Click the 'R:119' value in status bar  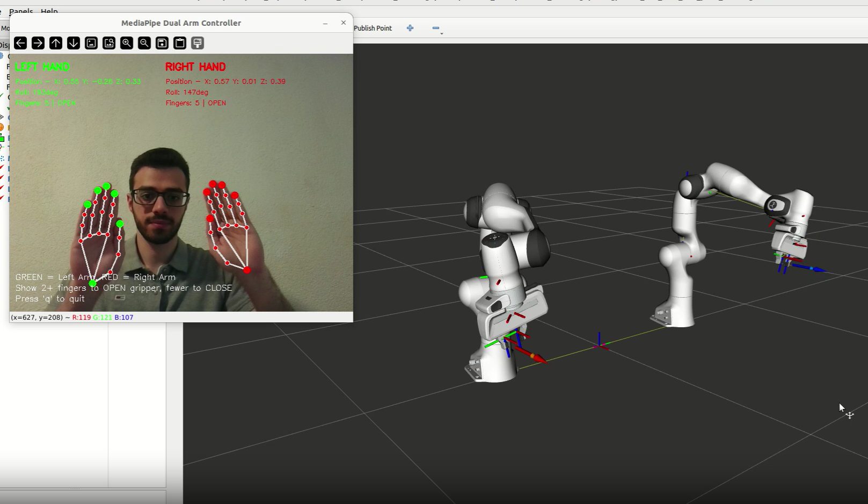click(x=82, y=318)
